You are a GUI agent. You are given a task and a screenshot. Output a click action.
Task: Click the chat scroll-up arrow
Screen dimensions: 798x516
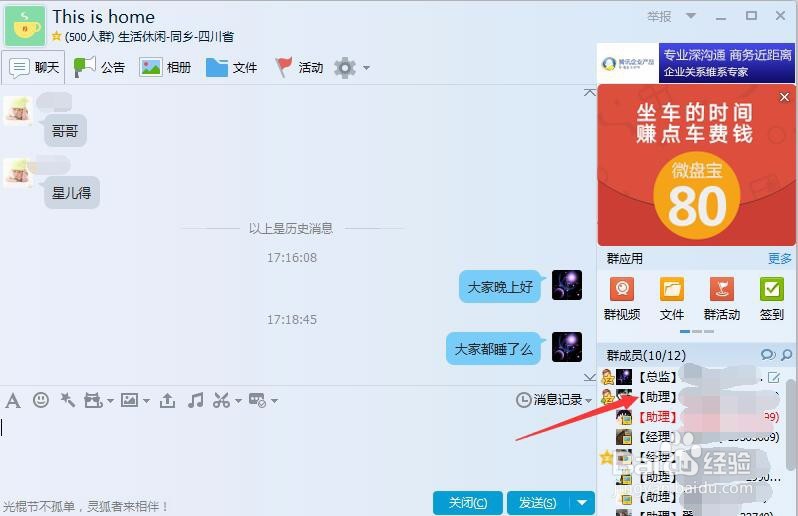coord(589,92)
